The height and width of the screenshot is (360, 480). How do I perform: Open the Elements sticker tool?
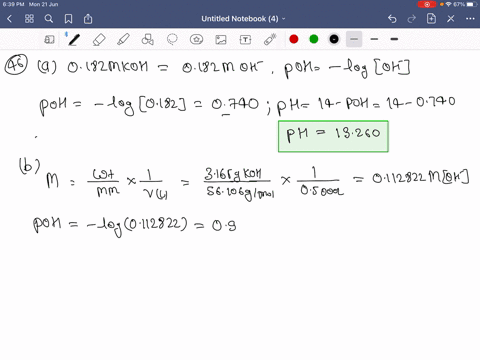[196, 40]
